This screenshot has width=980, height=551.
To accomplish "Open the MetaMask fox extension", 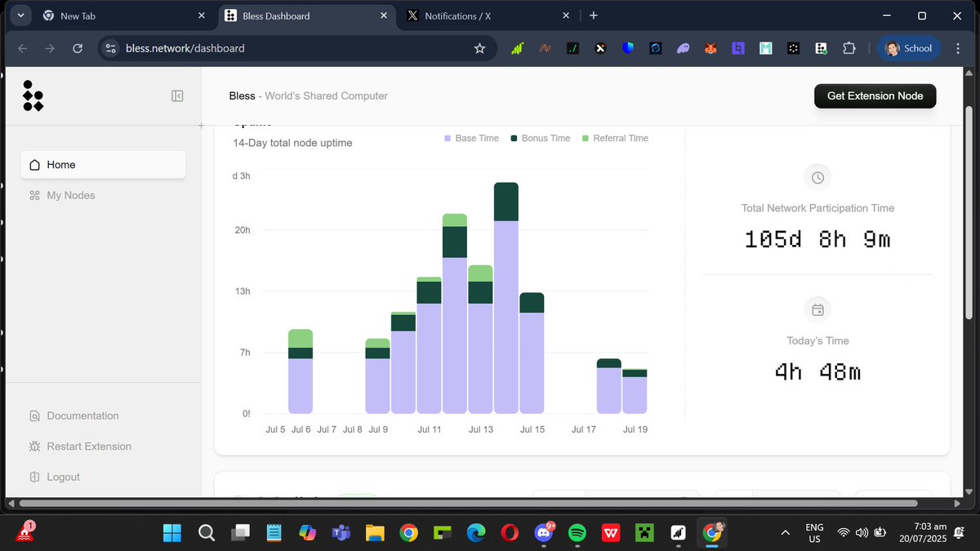I will coord(710,48).
